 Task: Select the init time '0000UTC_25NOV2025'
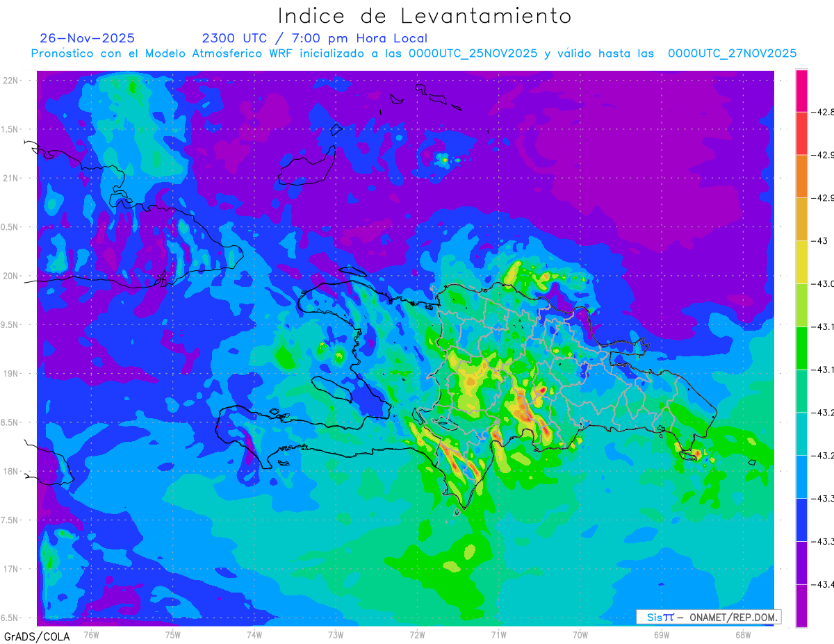tap(473, 53)
